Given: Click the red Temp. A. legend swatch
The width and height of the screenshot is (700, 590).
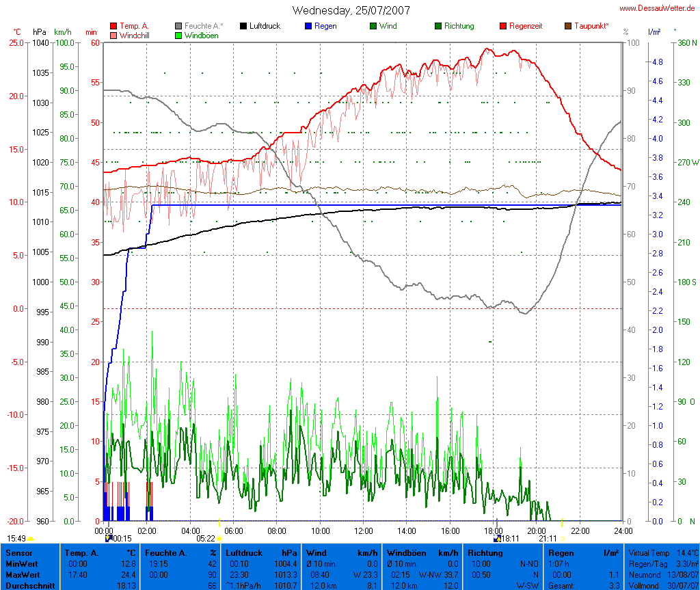Looking at the screenshot, I should [x=113, y=26].
